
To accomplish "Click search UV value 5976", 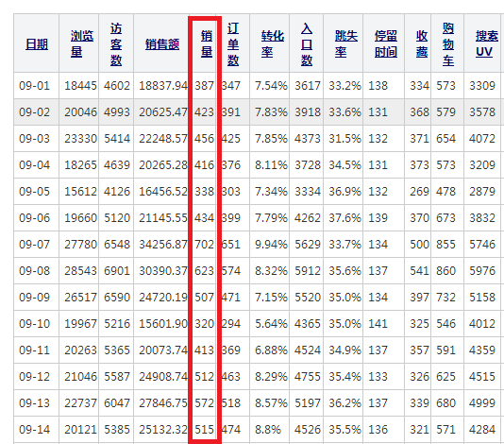I will coord(482,270).
